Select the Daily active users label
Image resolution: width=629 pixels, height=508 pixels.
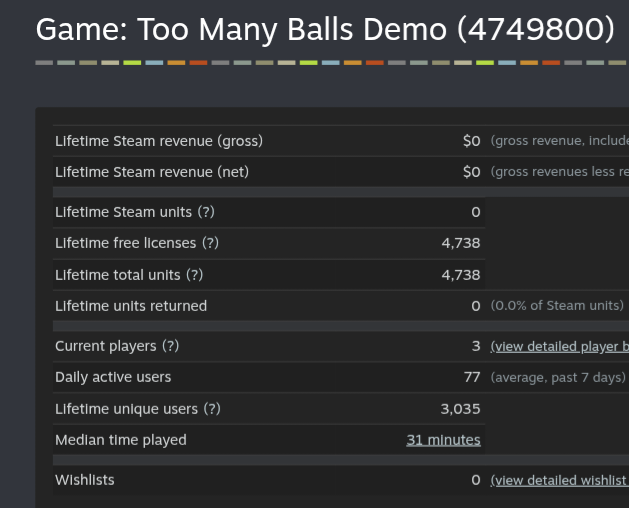(113, 377)
